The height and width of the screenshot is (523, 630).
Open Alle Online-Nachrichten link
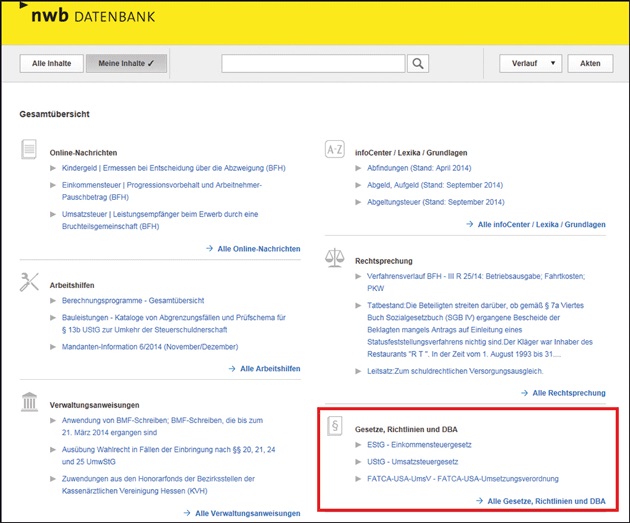(258, 247)
